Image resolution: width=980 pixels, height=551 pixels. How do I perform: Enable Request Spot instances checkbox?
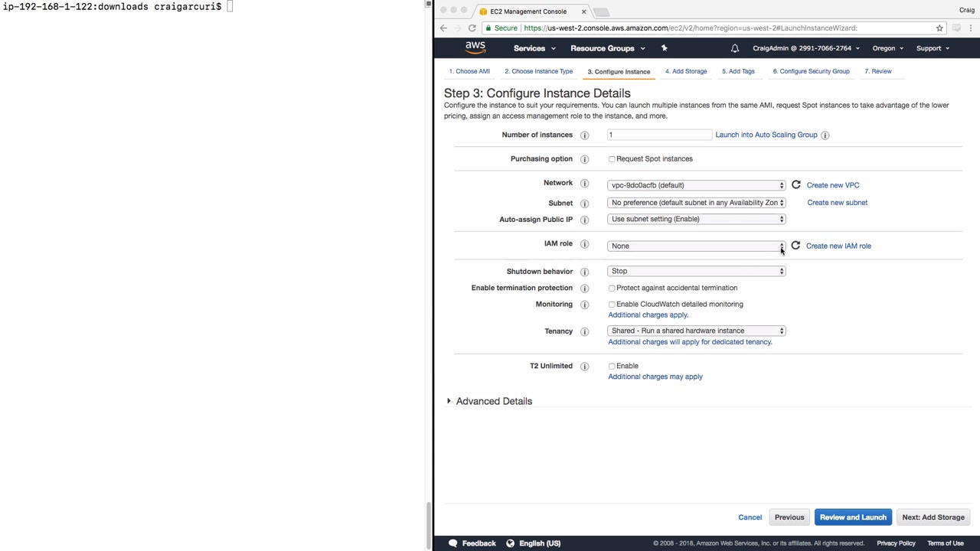pos(612,159)
